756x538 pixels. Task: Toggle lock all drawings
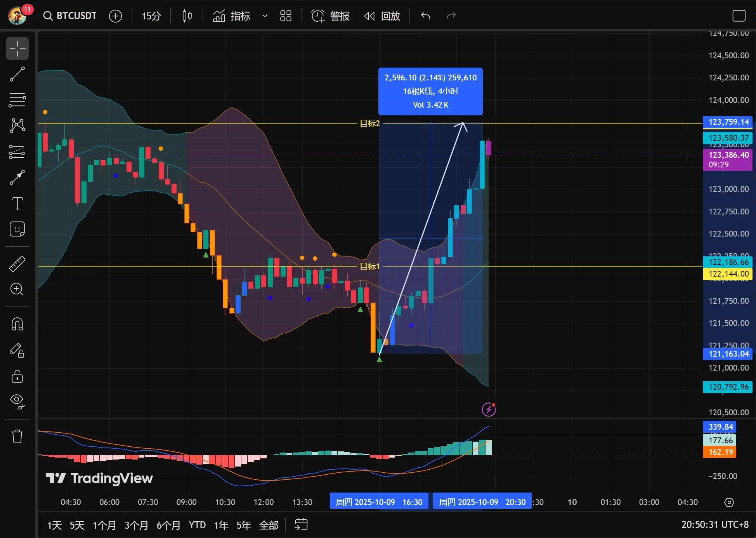point(17,376)
